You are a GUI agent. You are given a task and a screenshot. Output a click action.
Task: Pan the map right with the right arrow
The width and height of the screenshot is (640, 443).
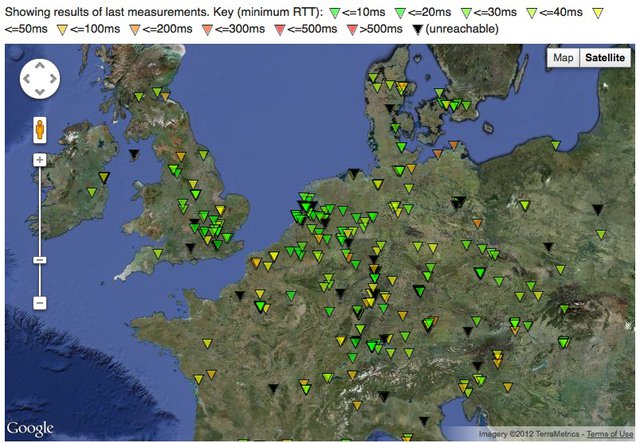tap(53, 78)
